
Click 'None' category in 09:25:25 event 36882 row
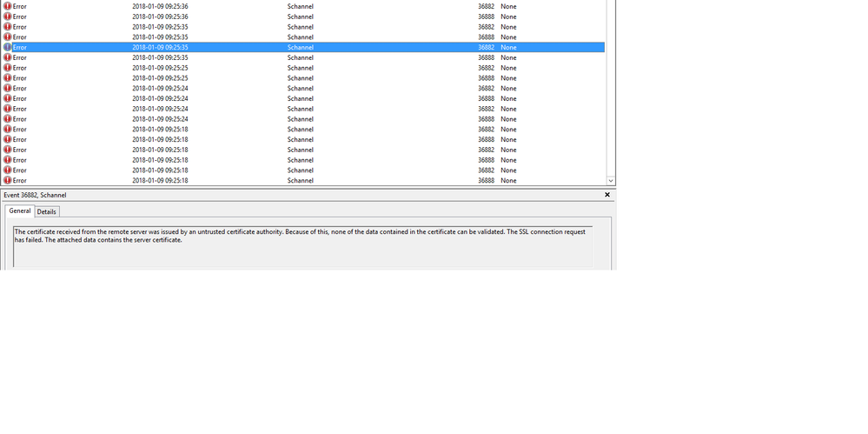[x=508, y=68]
